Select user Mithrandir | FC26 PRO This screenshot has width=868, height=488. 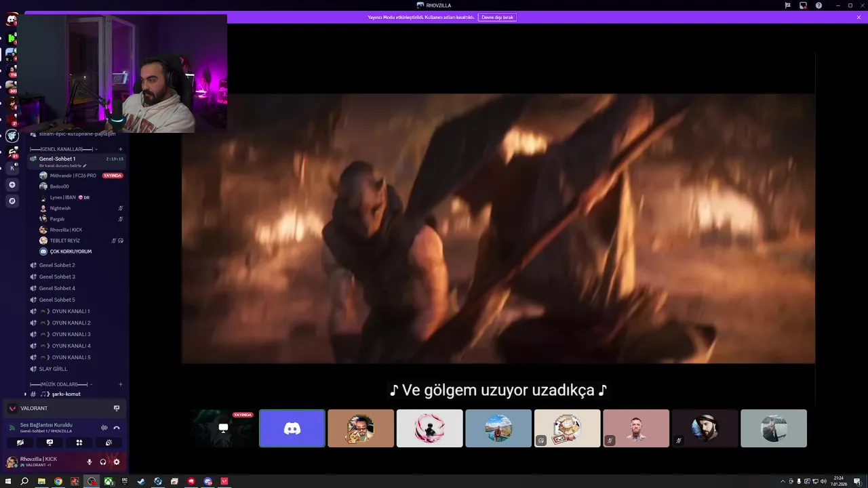click(73, 176)
